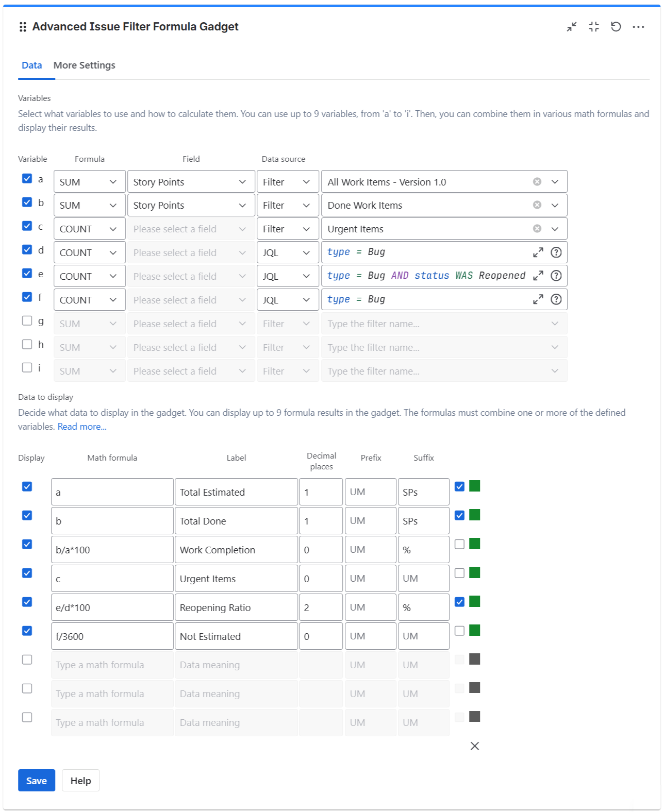Screen dimensions: 664x812
Task: Click the gadget drag handle icon
Action: [23, 27]
